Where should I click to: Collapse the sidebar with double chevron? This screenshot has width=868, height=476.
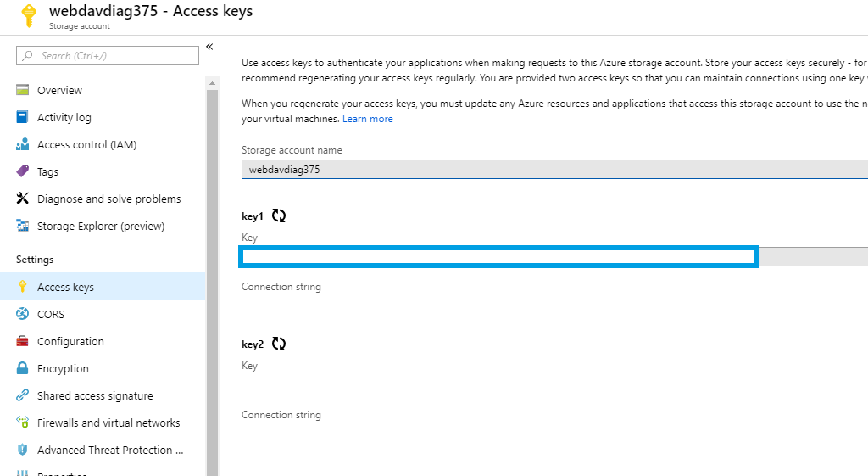[209, 47]
